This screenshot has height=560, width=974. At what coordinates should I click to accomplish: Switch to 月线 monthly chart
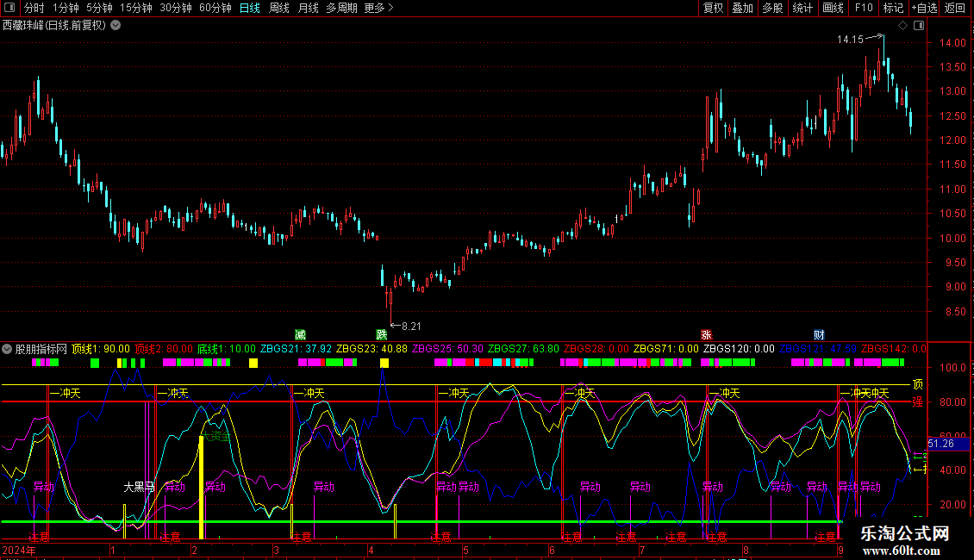pos(308,8)
